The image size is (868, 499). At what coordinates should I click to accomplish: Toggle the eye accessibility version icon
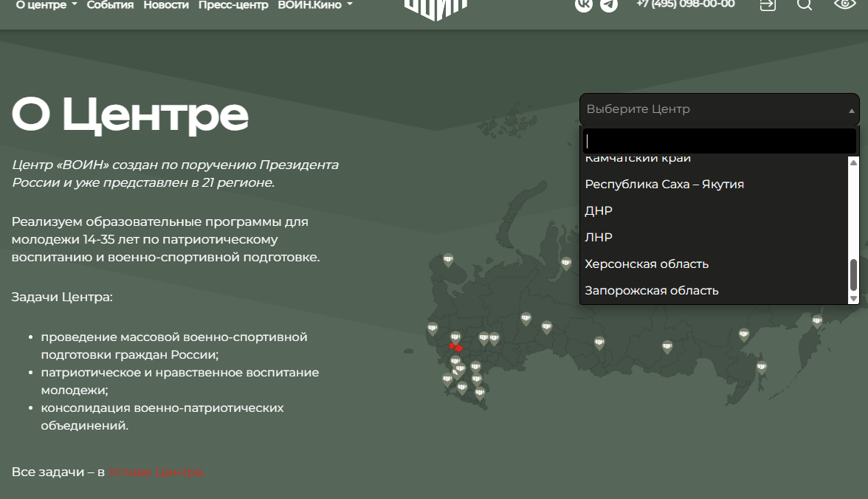(x=844, y=4)
